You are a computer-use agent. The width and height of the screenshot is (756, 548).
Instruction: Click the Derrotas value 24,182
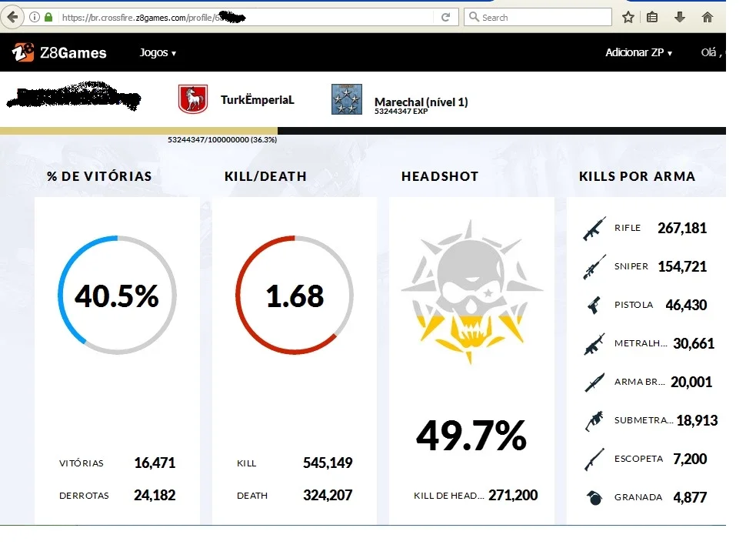pos(155,496)
